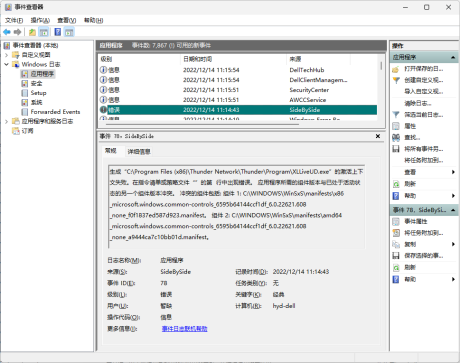Viewport: 460px width, 363px height.
Task: Close the event 78 preview pane
Action: click(x=378, y=136)
